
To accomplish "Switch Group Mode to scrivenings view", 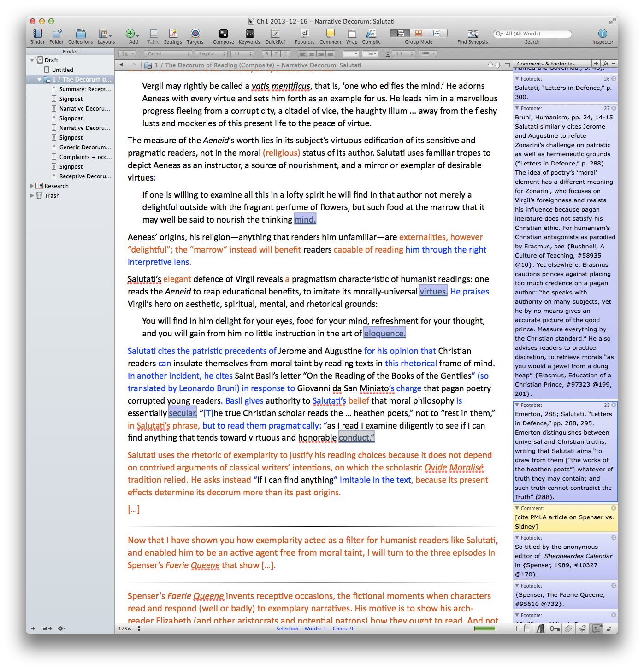I will point(400,34).
